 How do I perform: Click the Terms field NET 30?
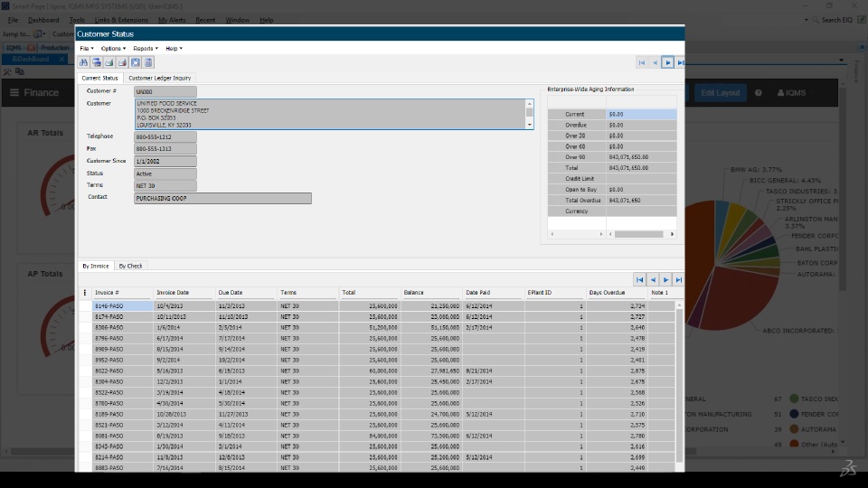coord(165,186)
